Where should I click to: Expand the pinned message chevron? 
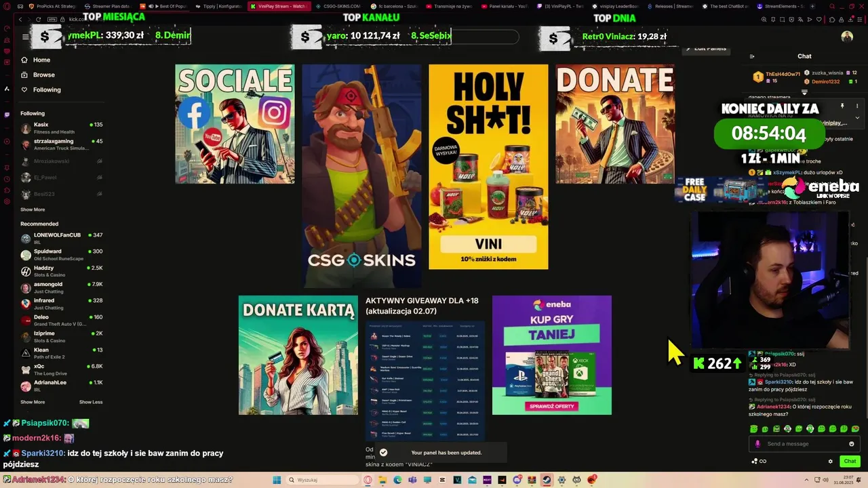pyautogui.click(x=857, y=118)
